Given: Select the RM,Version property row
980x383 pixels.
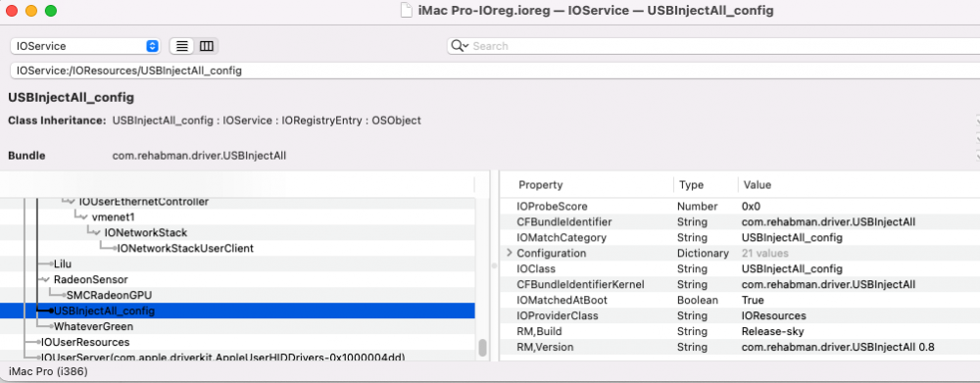Looking at the screenshot, I should [739, 347].
